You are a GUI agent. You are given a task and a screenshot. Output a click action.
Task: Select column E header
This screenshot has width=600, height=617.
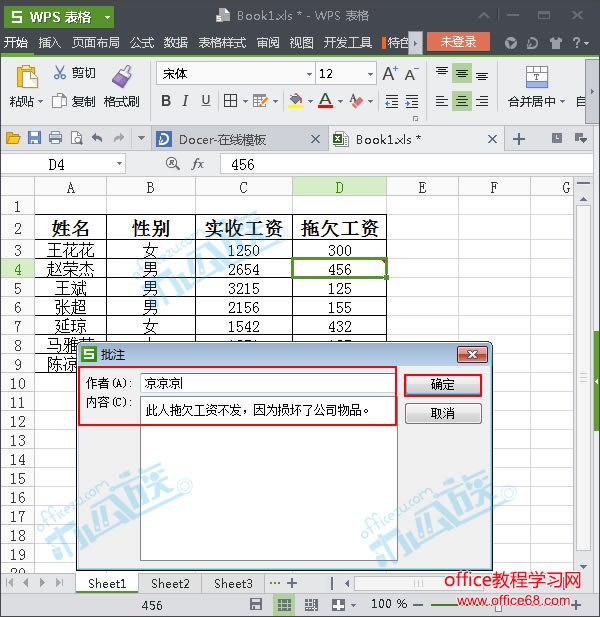pos(422,188)
